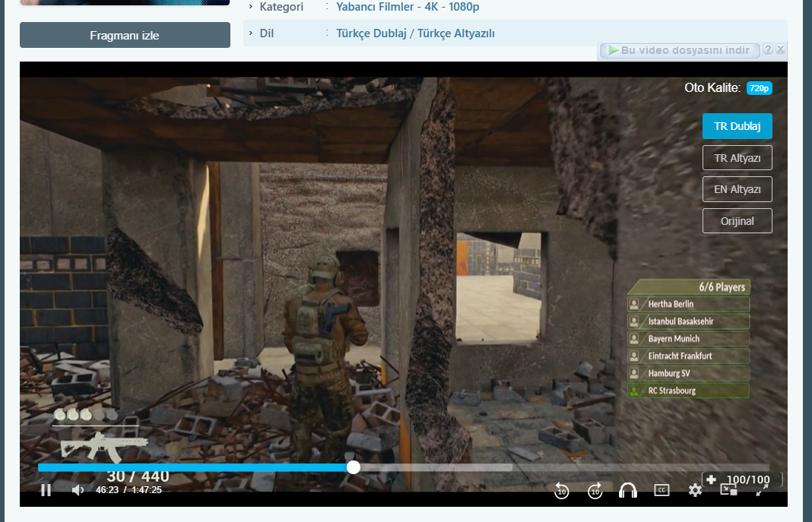This screenshot has width=812, height=522.
Task: Select TR Dublaj audio option
Action: tap(737, 126)
